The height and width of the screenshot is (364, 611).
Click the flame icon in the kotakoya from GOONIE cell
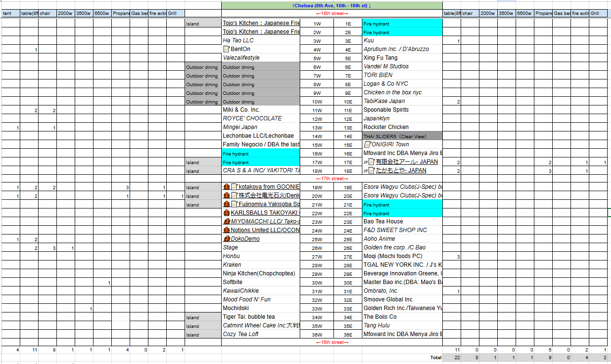(226, 187)
